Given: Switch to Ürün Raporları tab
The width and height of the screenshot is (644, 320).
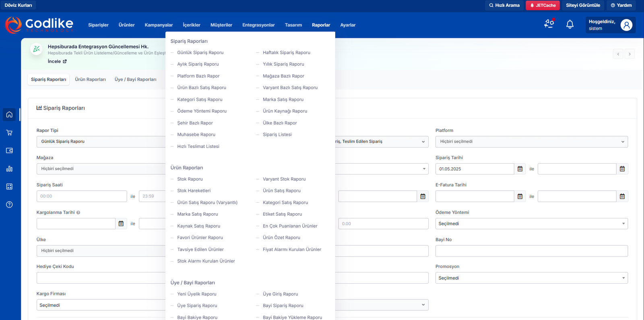Looking at the screenshot, I should pyautogui.click(x=90, y=79).
